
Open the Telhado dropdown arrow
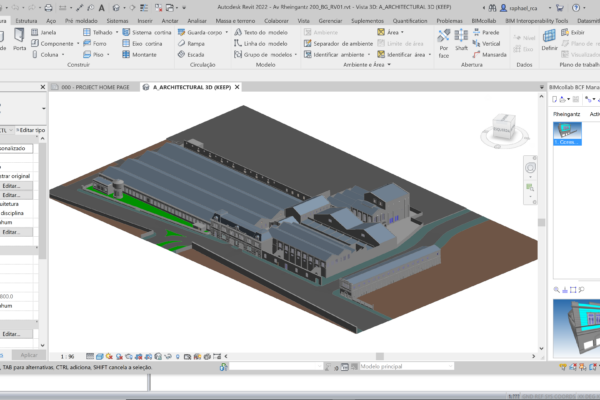tap(117, 33)
